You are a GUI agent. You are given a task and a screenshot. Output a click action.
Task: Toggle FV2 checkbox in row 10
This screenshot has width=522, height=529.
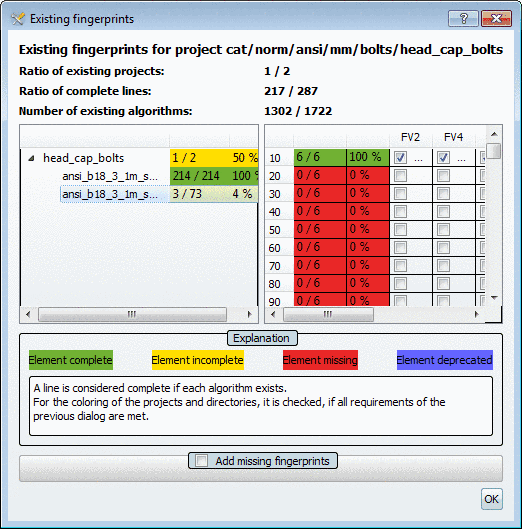(401, 158)
